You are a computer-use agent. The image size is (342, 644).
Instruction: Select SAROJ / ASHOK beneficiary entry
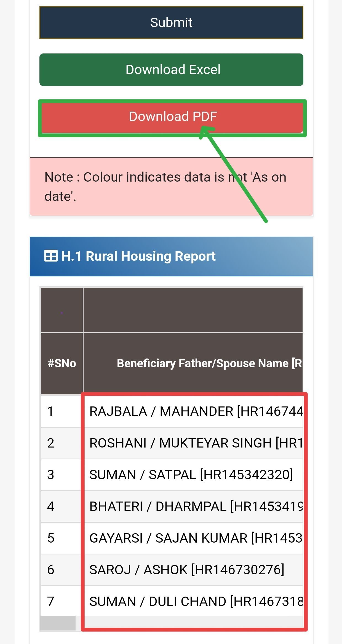pos(187,570)
